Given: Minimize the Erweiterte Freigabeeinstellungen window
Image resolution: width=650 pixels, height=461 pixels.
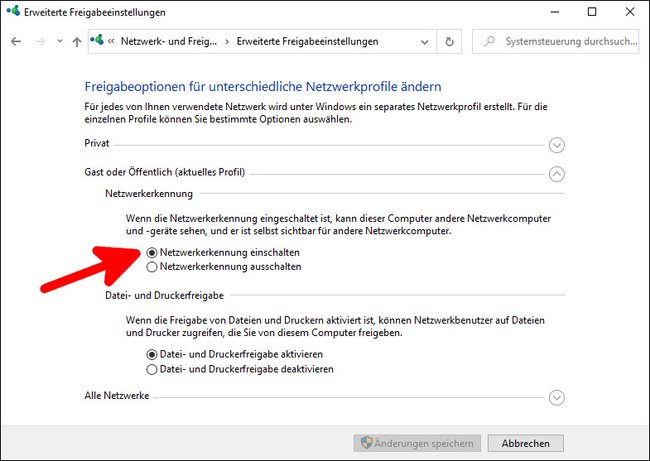Looking at the screenshot, I should 555,12.
